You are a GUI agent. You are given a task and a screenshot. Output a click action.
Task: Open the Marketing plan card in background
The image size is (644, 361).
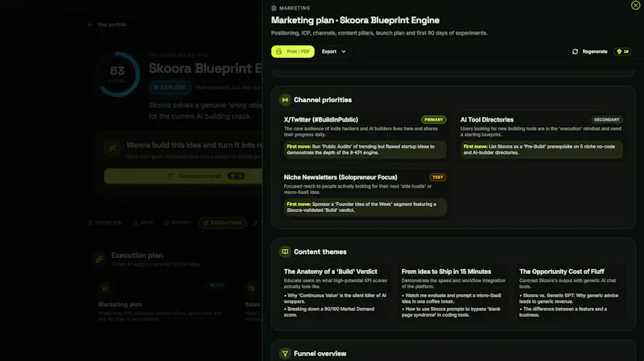(162, 305)
